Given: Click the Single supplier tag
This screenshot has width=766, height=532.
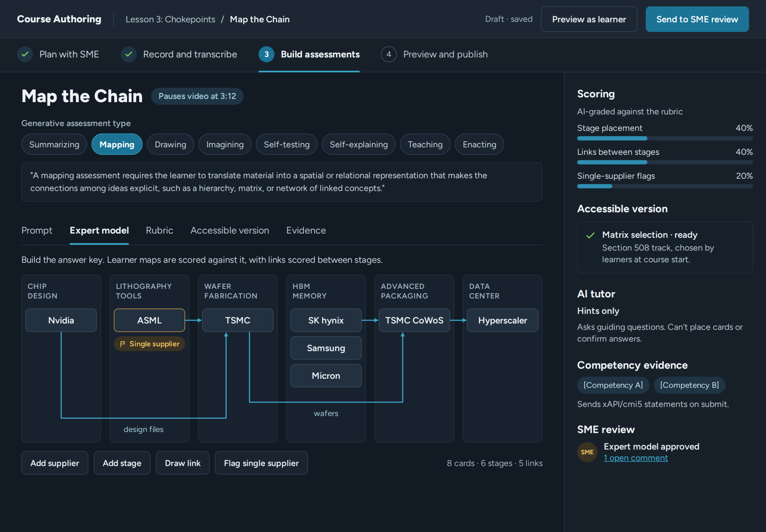Looking at the screenshot, I should click(149, 344).
